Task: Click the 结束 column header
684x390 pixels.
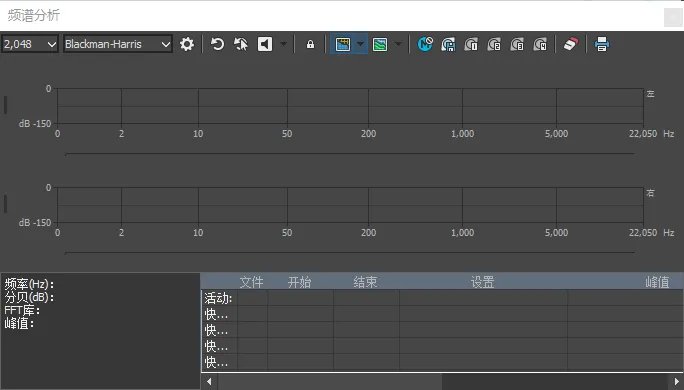Action: click(365, 282)
